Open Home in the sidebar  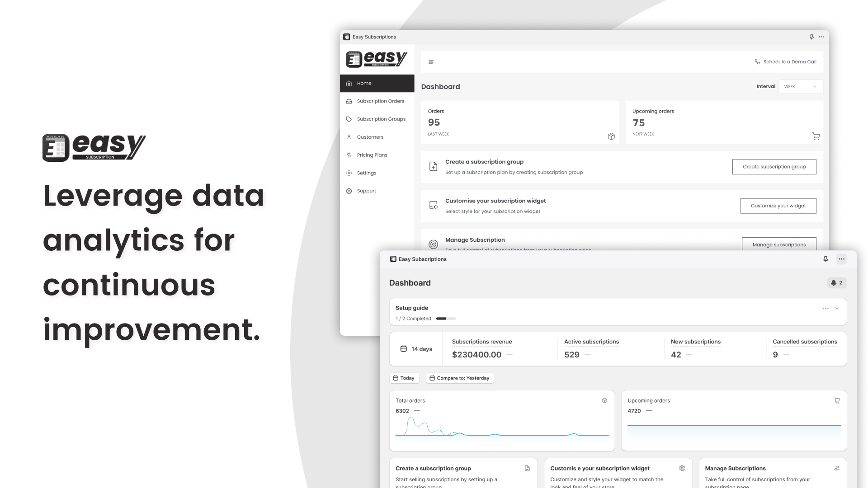(377, 84)
